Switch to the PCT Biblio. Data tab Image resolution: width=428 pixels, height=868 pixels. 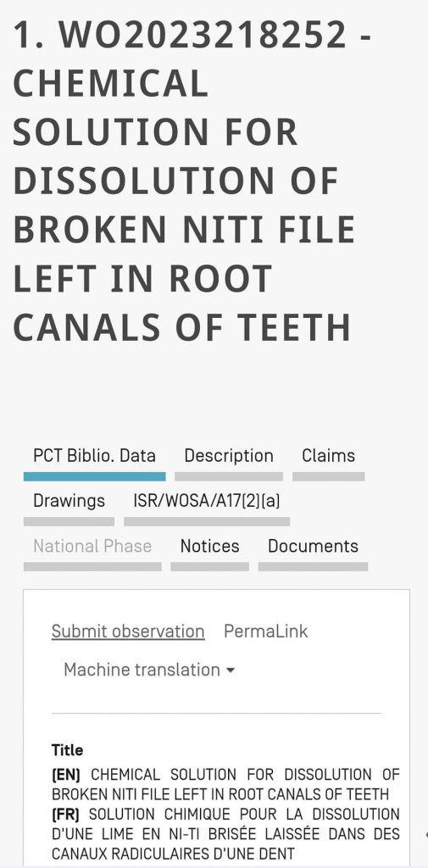coord(94,455)
